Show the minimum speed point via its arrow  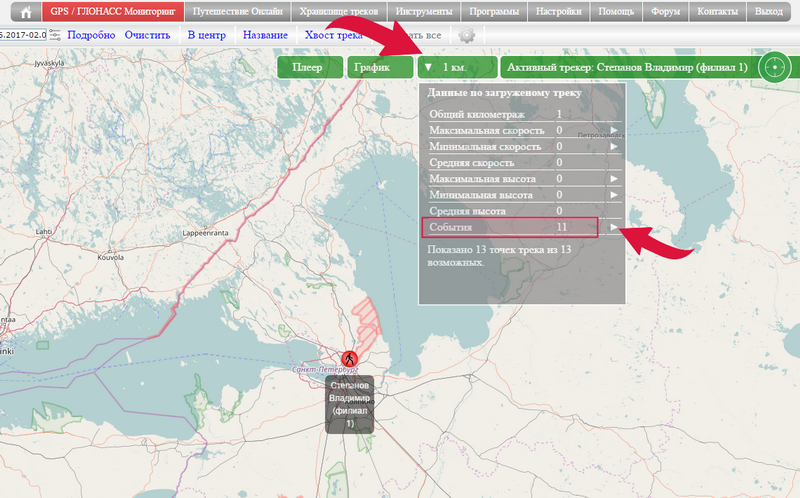(615, 147)
